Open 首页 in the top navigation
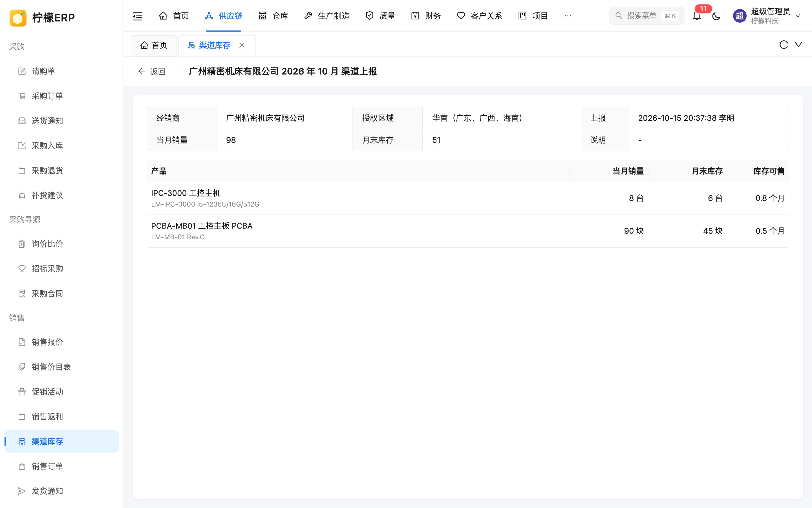Image resolution: width=812 pixels, height=508 pixels. 173,16
